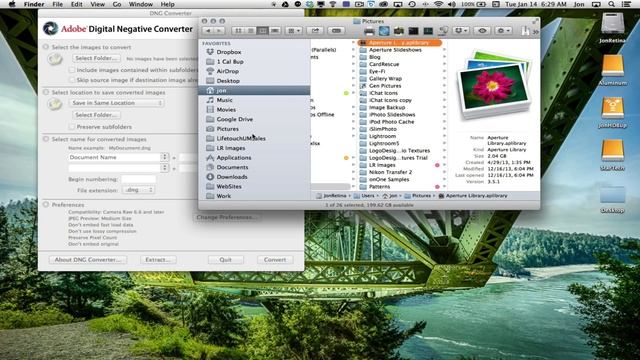The height and width of the screenshot is (360, 640).
Task: Click the Edit Tags toolbar button
Action: tap(336, 31)
